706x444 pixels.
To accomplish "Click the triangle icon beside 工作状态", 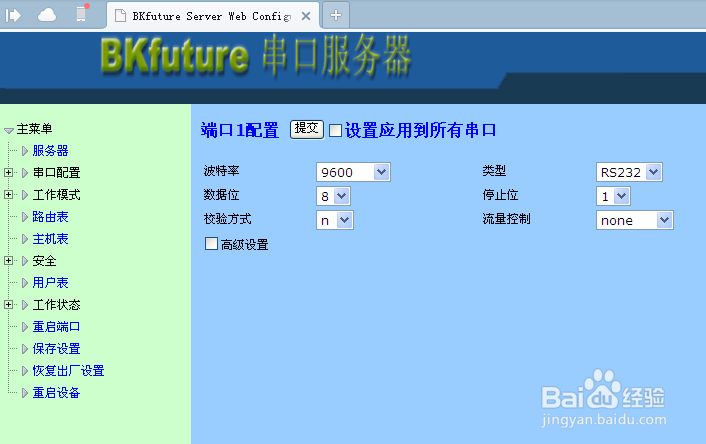I will point(25,305).
